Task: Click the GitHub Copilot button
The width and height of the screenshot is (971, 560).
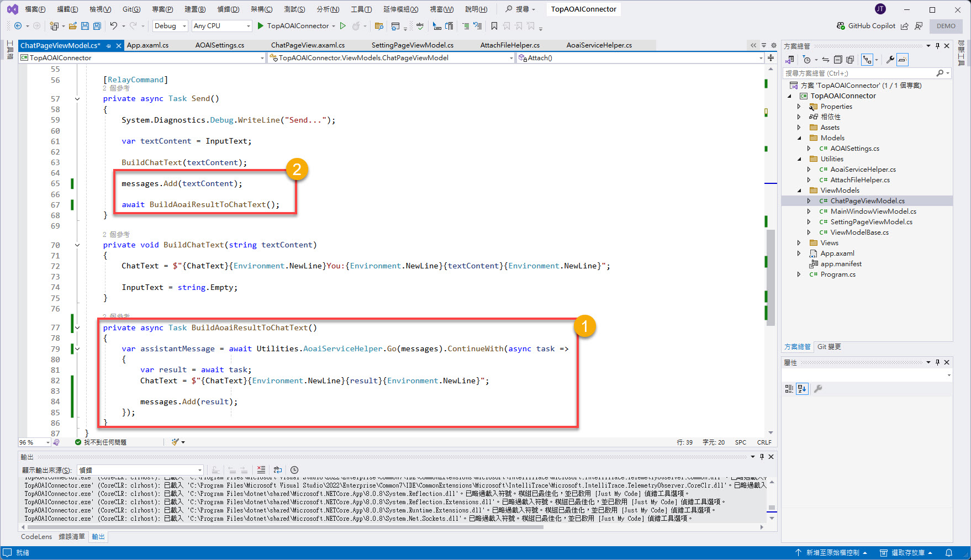Action: [866, 26]
